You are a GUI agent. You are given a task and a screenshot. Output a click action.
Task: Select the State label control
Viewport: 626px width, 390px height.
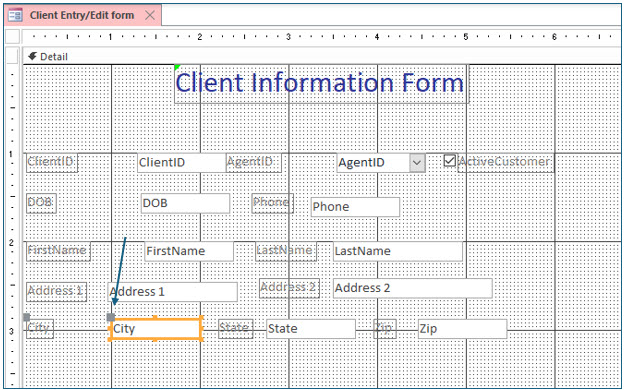tap(236, 329)
